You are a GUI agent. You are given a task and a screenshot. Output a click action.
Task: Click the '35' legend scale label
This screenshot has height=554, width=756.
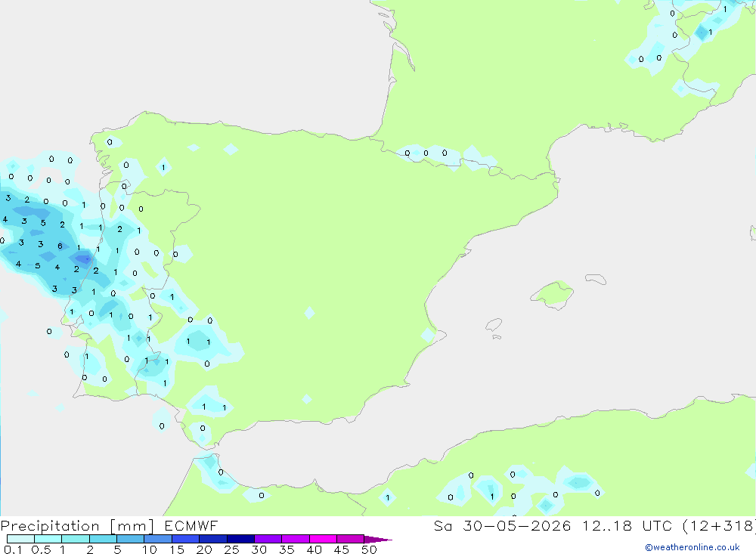click(x=287, y=549)
